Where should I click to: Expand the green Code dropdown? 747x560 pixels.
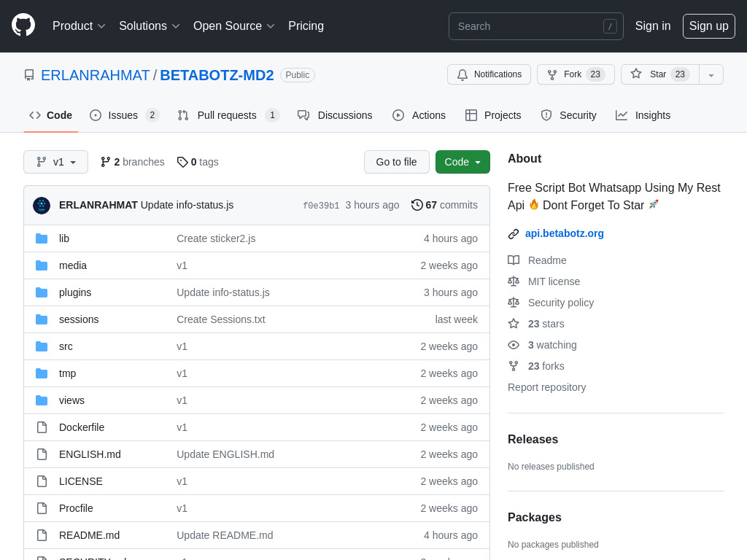point(462,162)
